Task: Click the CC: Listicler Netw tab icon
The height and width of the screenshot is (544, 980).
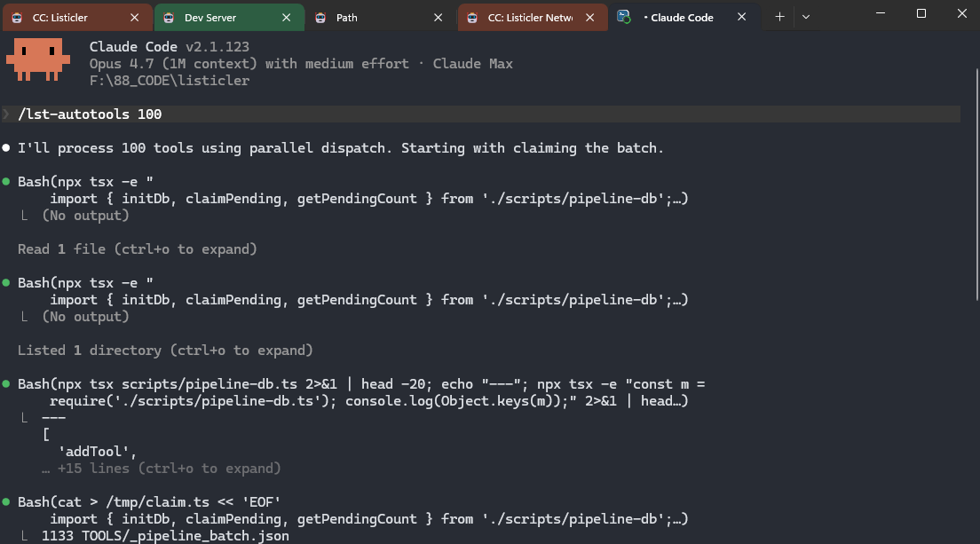Action: [472, 18]
